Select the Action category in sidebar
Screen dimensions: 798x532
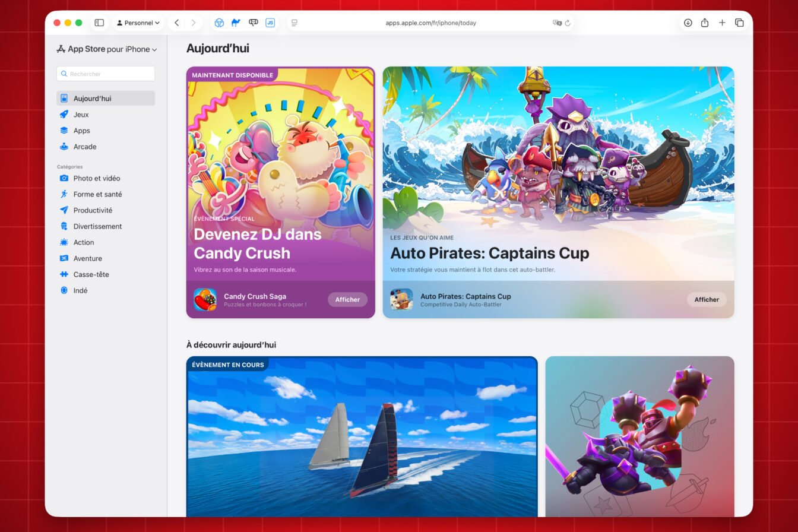(83, 242)
